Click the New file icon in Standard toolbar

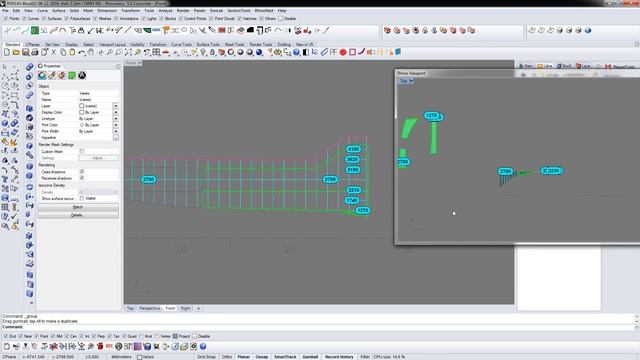pos(7,52)
